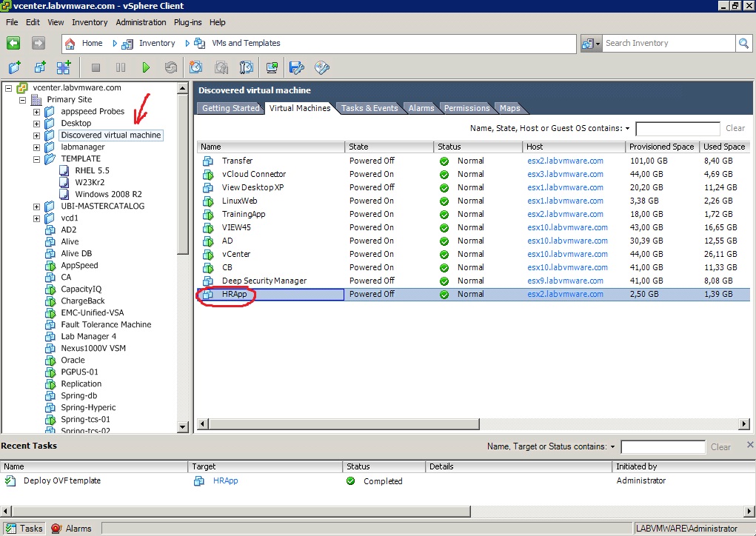Click the Home icon in navigation bar
The height and width of the screenshot is (536, 756).
pyautogui.click(x=70, y=44)
